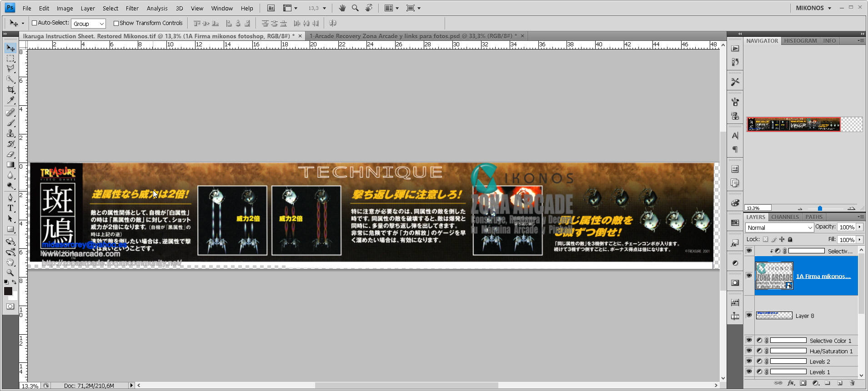The width and height of the screenshot is (868, 391).
Task: Hide the Levels 1 layer
Action: tap(749, 371)
